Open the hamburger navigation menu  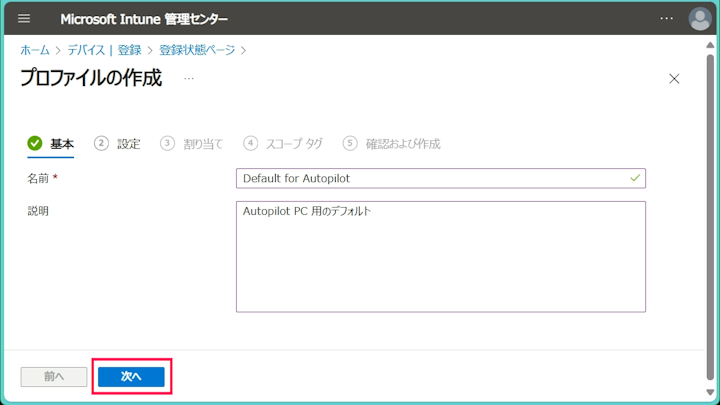(24, 18)
